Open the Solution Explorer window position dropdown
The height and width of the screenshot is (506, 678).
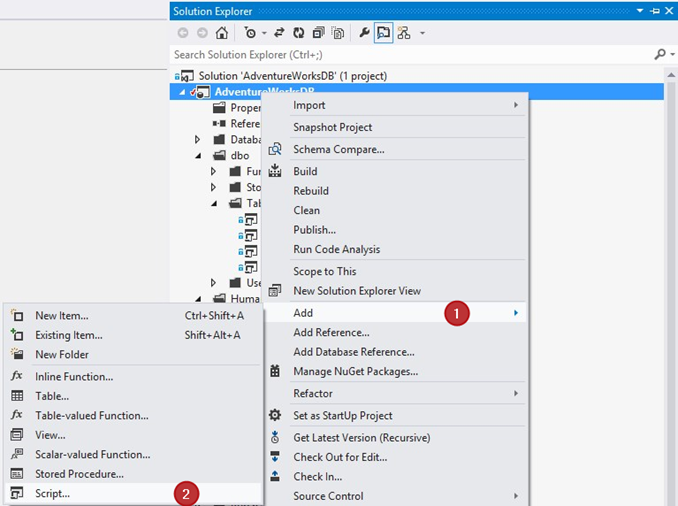pos(640,11)
